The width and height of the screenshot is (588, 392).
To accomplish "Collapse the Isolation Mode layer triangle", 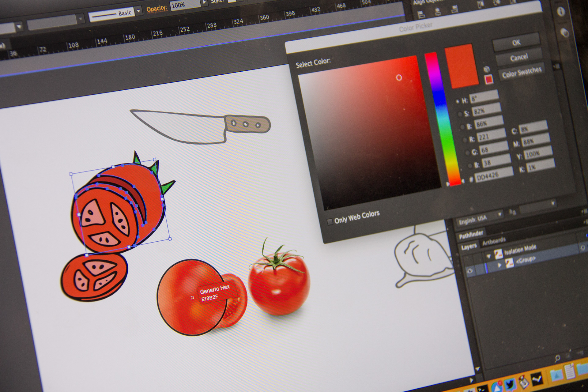I will click(489, 256).
